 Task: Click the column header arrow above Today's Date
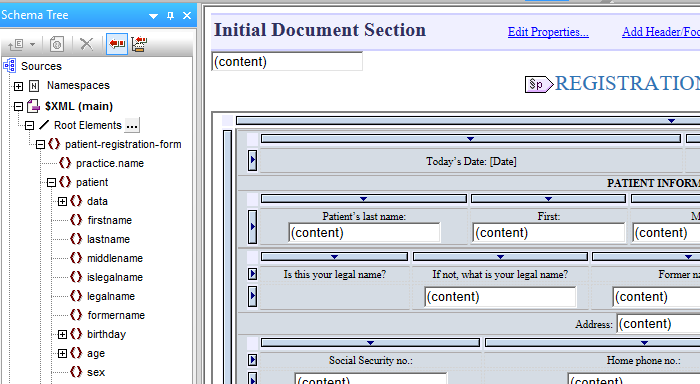click(x=471, y=139)
